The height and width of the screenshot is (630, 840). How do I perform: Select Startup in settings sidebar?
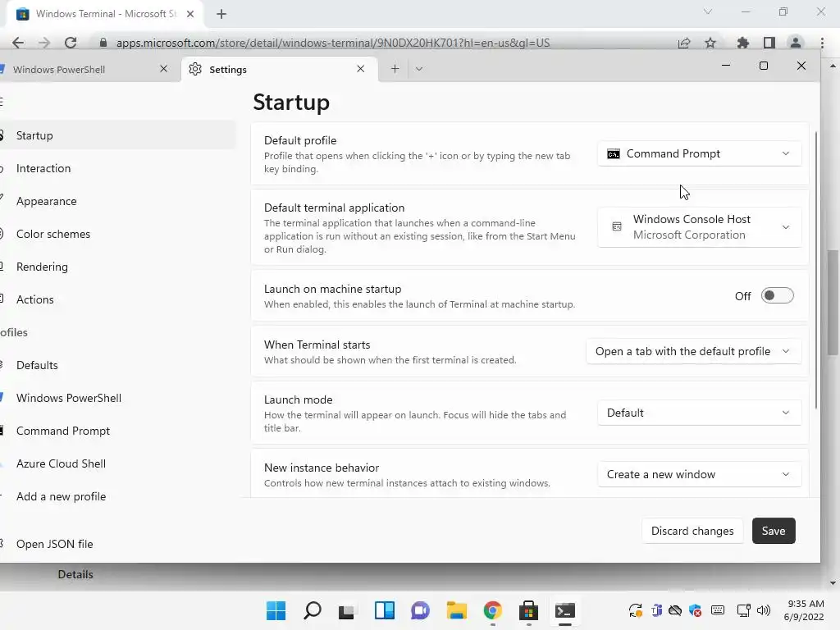coord(116,135)
